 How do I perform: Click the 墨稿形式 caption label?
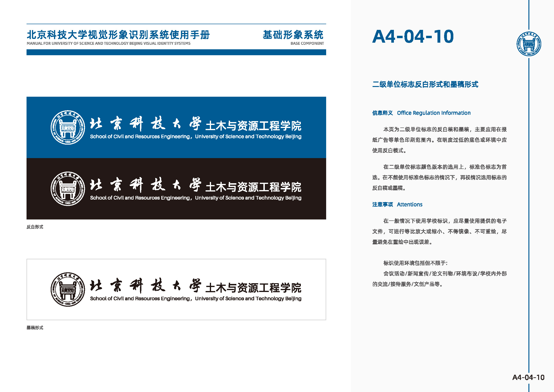tap(35, 328)
